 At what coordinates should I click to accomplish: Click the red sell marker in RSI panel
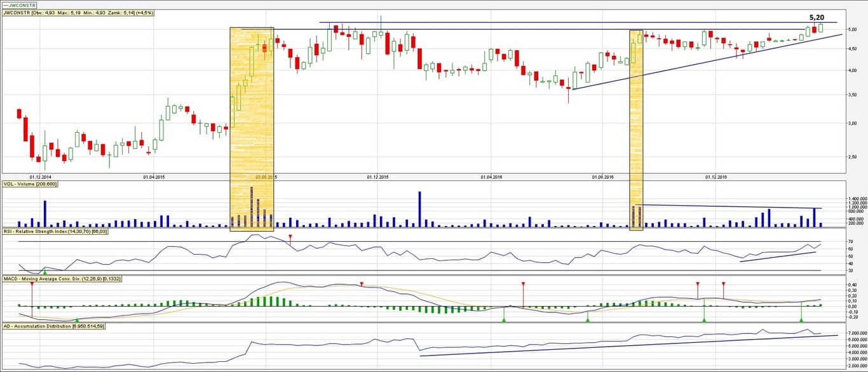[290, 237]
